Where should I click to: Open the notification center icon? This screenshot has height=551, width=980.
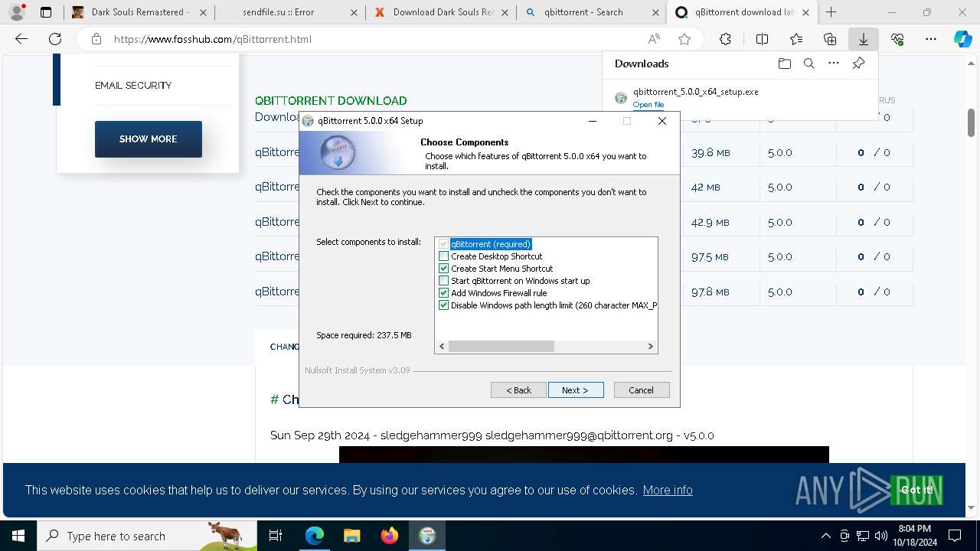click(x=955, y=536)
